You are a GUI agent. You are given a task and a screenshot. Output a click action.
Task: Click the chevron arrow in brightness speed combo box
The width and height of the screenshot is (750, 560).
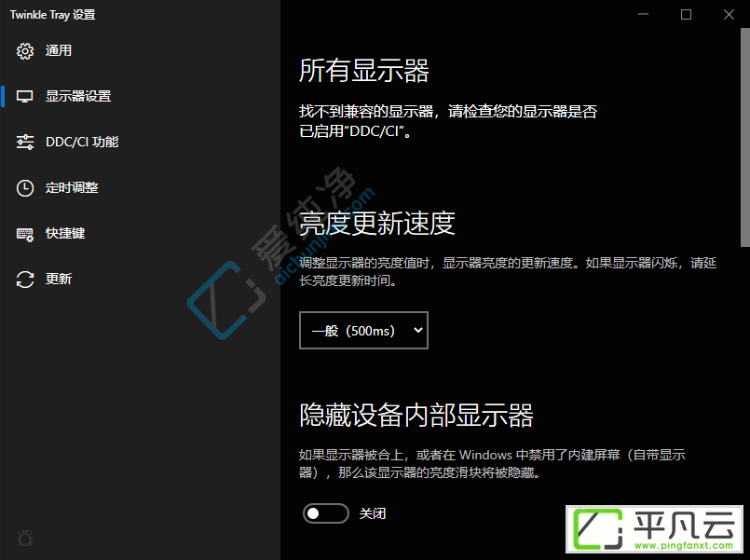point(417,330)
